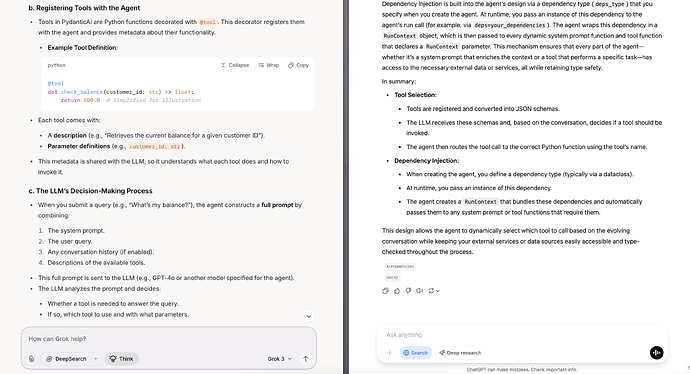Toggle the Think mode in Grok

(x=121, y=359)
